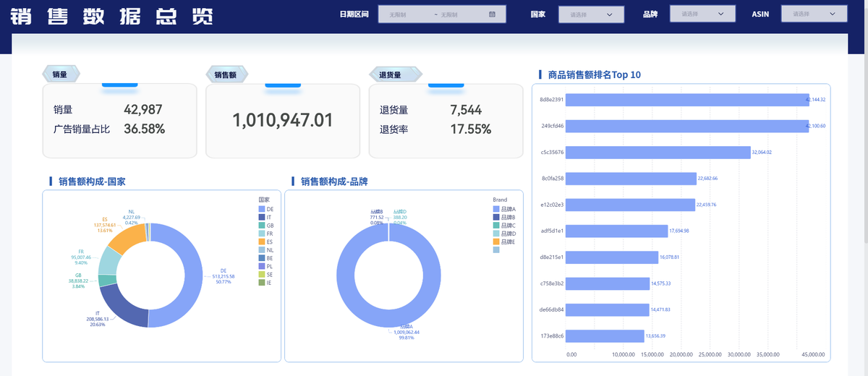Click the FR 95,007.46 data label
This screenshot has height=376, width=868.
click(82, 257)
